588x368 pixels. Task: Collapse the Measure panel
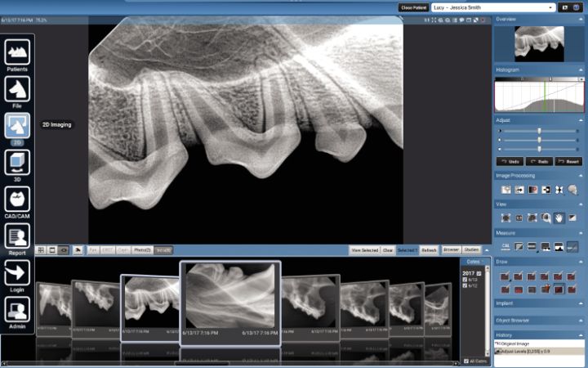[x=581, y=233]
